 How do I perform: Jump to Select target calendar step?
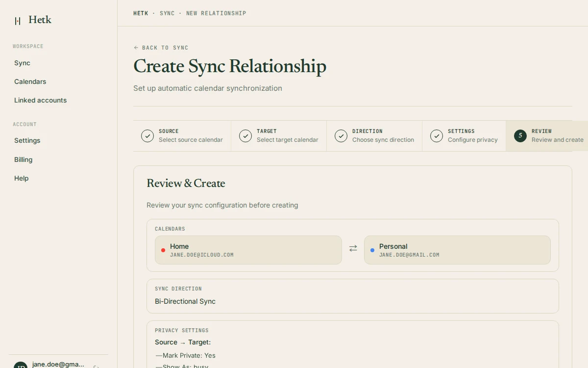click(279, 136)
